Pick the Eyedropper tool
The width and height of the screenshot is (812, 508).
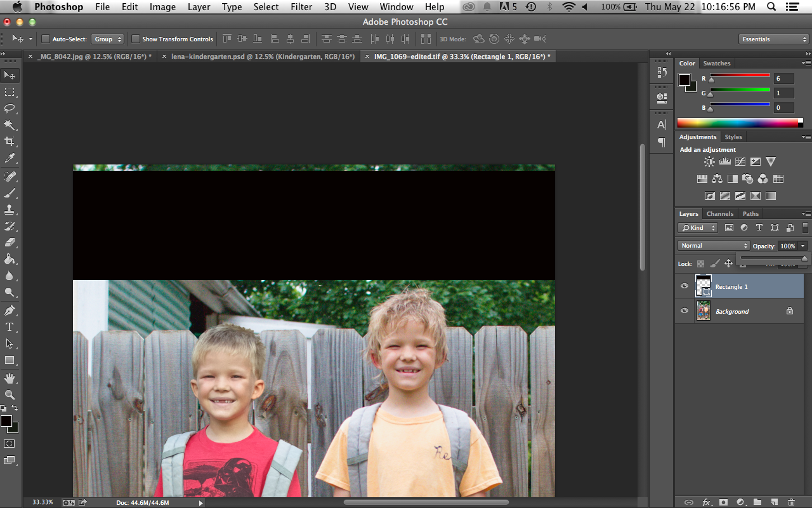[x=10, y=157]
